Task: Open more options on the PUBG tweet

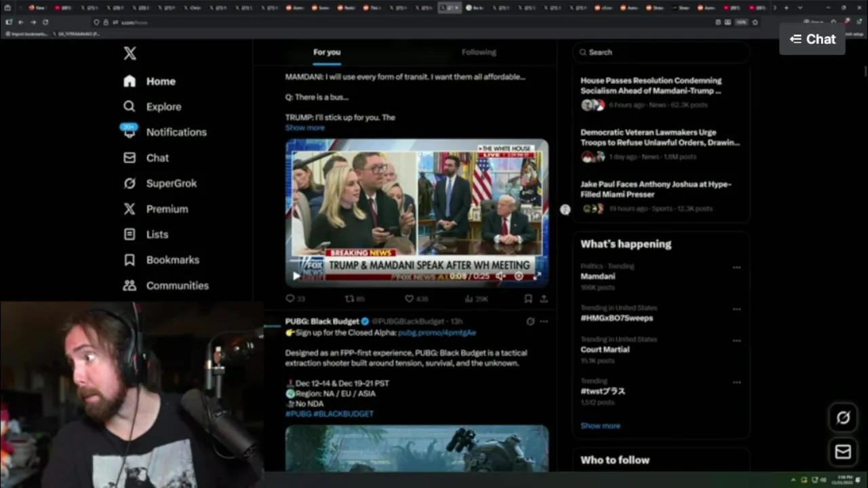Action: click(544, 321)
